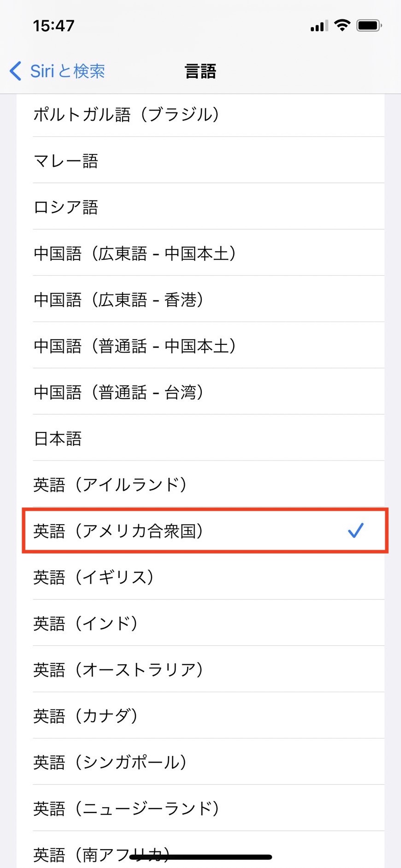Select 中国語（広東語 - 中国本土）
401x868 pixels.
coord(135,254)
